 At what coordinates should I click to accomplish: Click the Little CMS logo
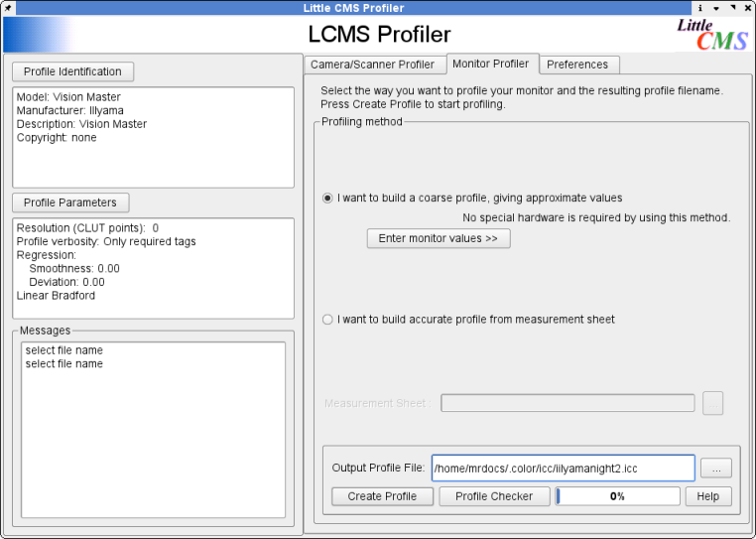[711, 35]
